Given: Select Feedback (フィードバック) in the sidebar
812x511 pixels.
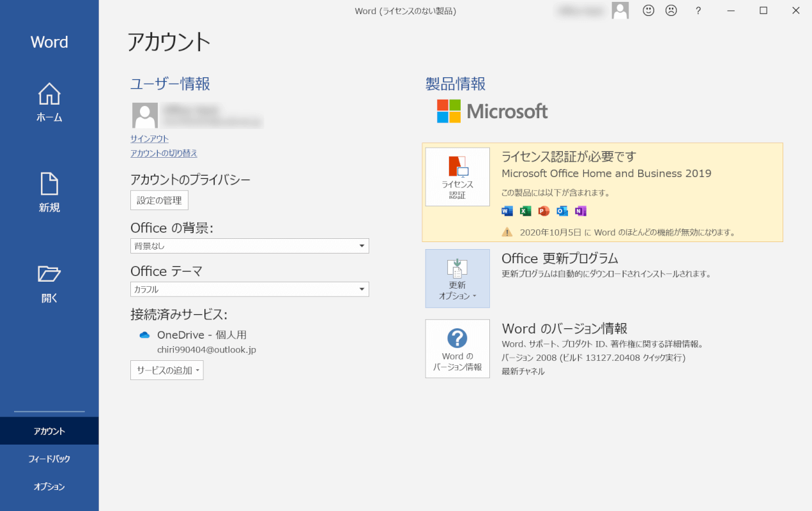Looking at the screenshot, I should (49, 459).
